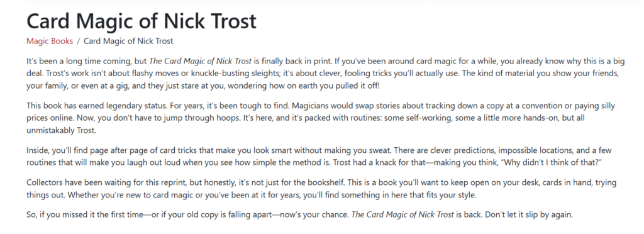Click the sentence "Don't let it slip by again."
The width and height of the screenshot is (644, 234).
(x=528, y=214)
